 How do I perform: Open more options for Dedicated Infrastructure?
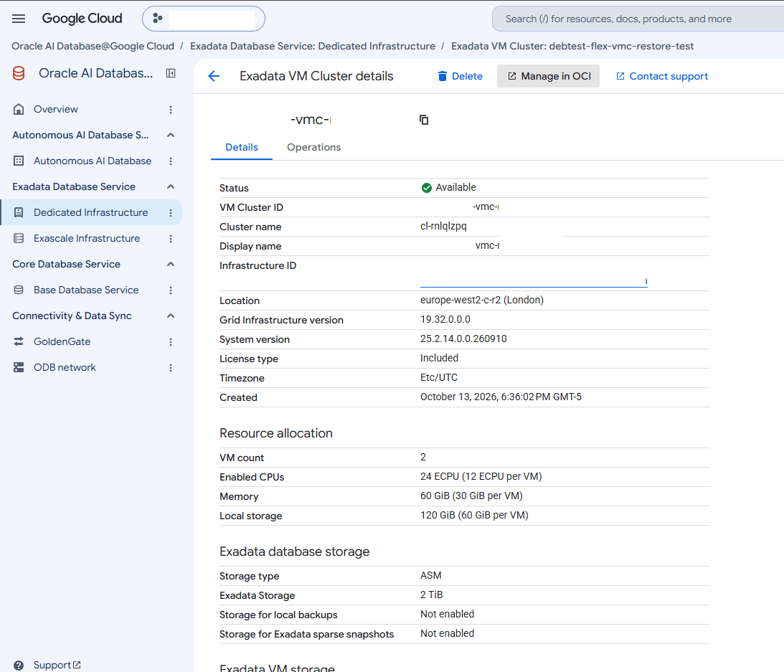coord(171,212)
